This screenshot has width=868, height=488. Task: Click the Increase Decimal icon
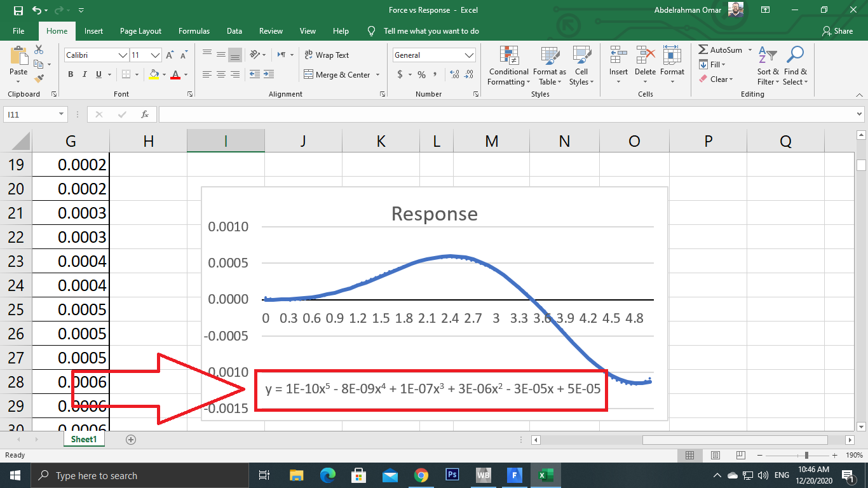point(454,75)
